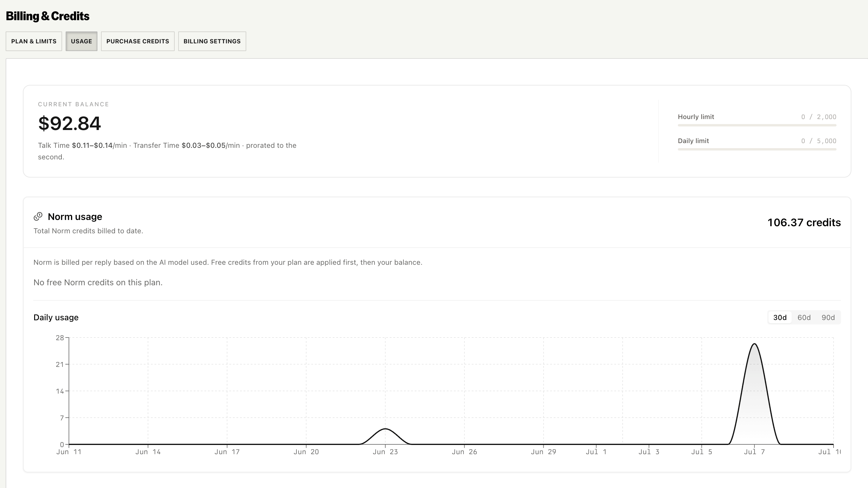The width and height of the screenshot is (868, 488).
Task: Click the Jul 1 axis label
Action: (596, 452)
